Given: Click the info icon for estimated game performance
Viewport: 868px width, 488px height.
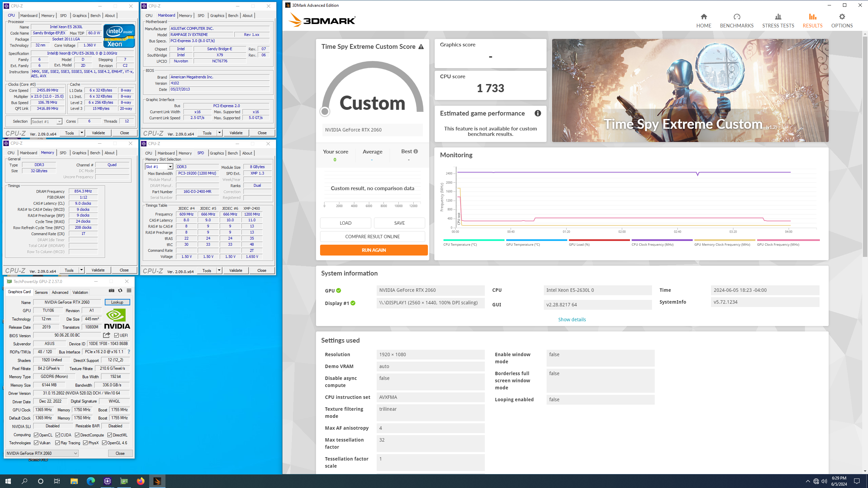Looking at the screenshot, I should [538, 113].
